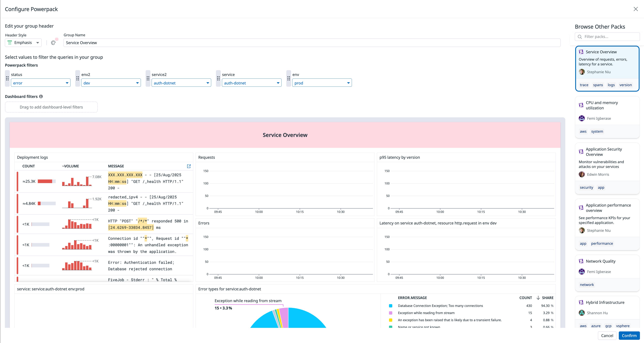Open the header color palette picker
The image size is (644, 343).
(x=53, y=43)
